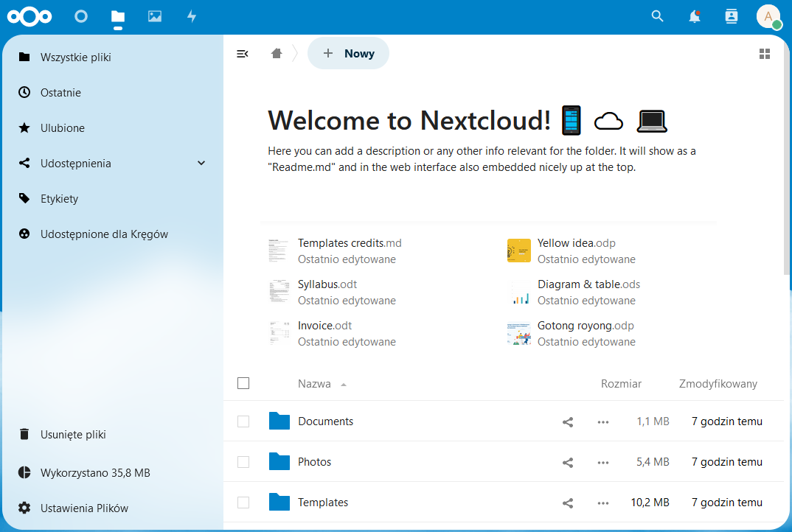Viewport: 792px width, 532px height.
Task: Open Wszystkie pliki in sidebar
Action: [x=113, y=57]
